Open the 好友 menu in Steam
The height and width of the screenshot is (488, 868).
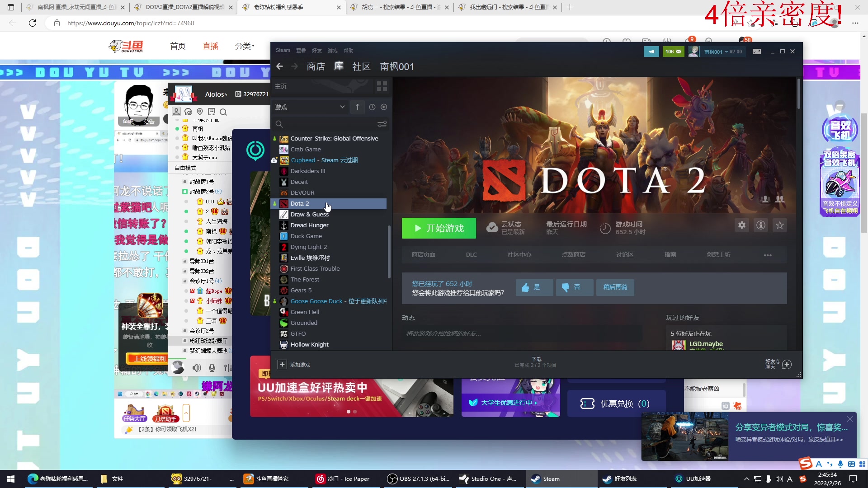[317, 51]
